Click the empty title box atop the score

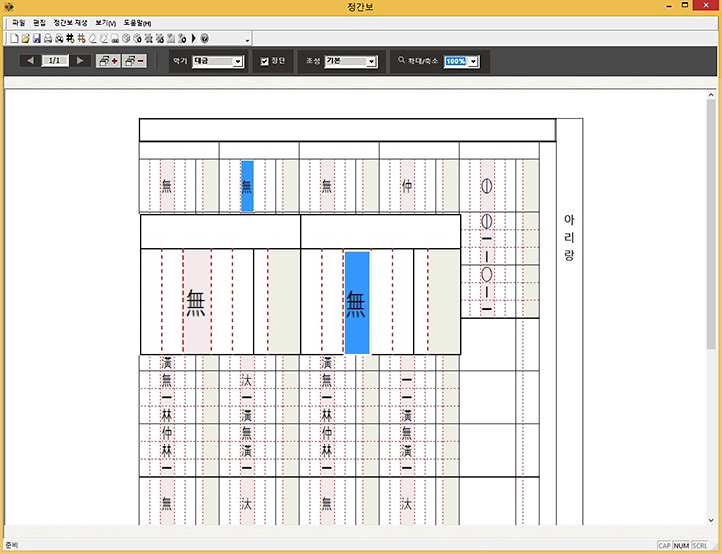347,130
